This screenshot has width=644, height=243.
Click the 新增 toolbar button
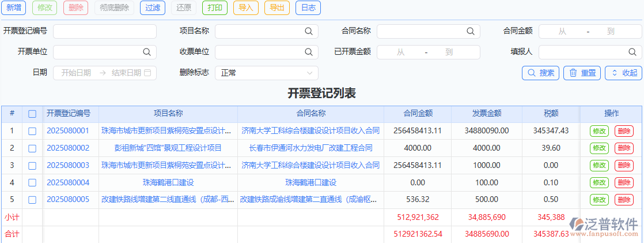click(14, 8)
